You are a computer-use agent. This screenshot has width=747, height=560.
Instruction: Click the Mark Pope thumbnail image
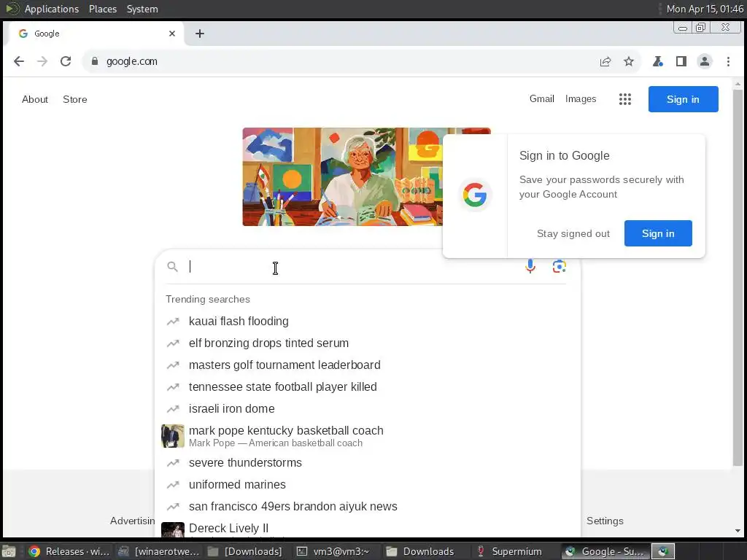[x=172, y=436]
